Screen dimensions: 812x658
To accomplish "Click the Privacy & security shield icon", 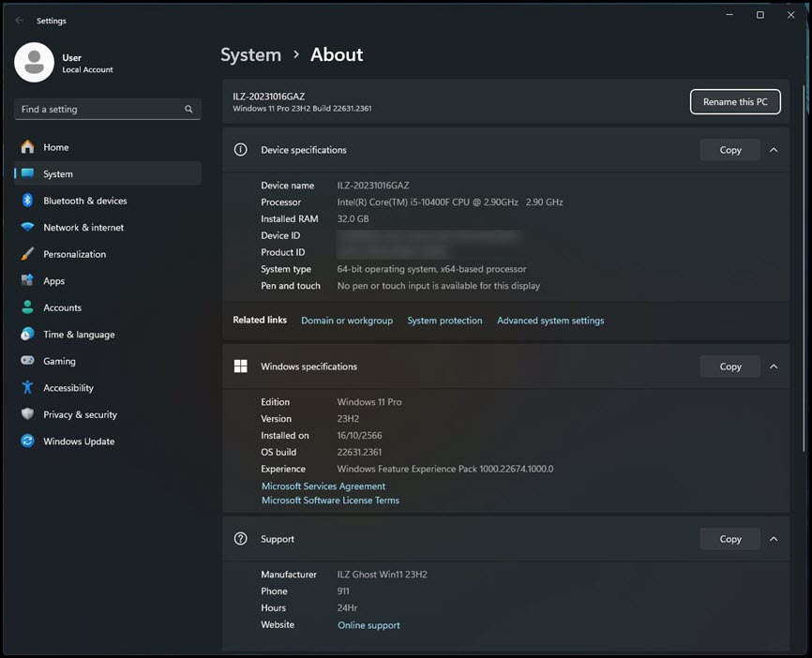I will point(27,414).
